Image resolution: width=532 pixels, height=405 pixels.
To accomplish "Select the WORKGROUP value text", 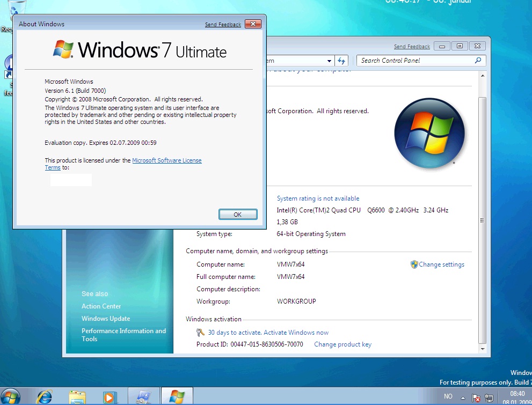I will click(296, 301).
